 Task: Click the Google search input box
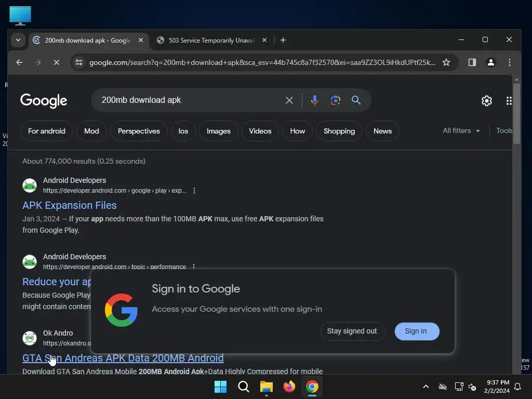190,100
